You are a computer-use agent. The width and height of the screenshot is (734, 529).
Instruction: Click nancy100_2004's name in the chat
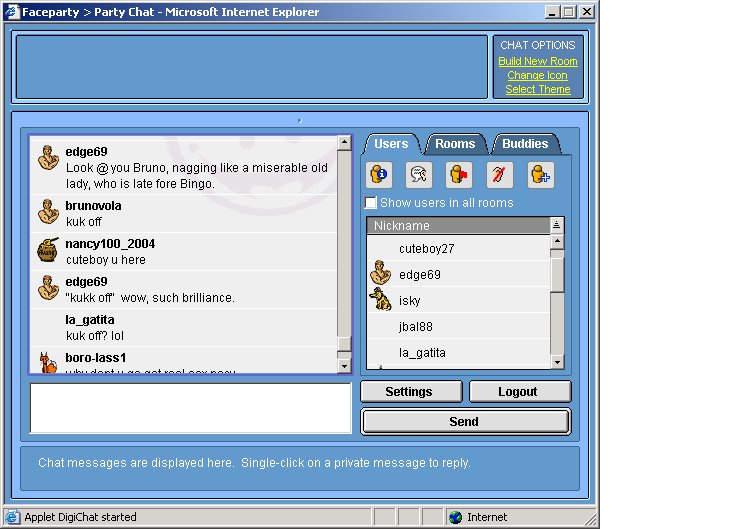tap(110, 243)
